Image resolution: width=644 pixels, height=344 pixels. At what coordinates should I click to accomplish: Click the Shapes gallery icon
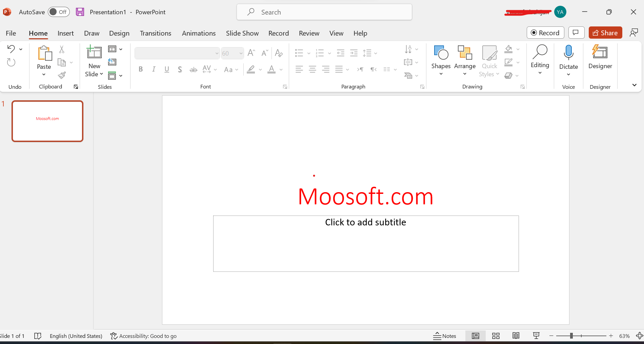441,53
